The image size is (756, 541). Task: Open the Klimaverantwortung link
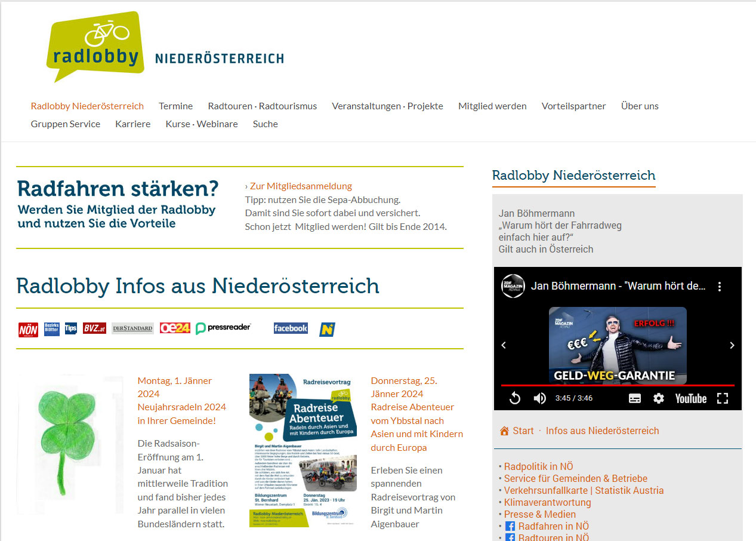click(548, 502)
